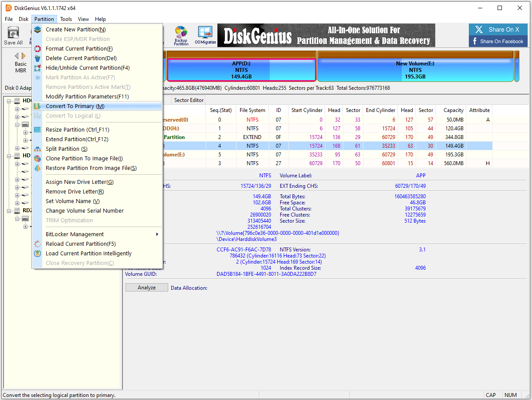The width and height of the screenshot is (532, 400).
Task: Choose Create New Partition from menu
Action: tap(97, 30)
